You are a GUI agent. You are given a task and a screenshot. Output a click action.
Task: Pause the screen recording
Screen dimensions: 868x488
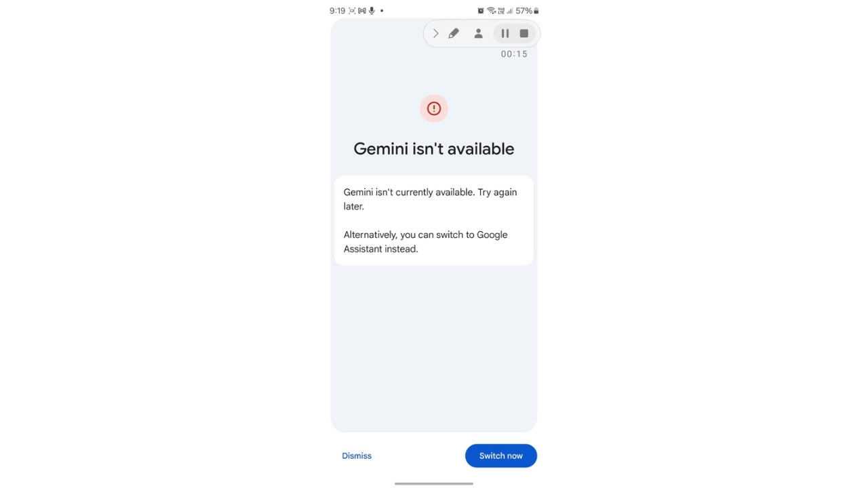(x=505, y=33)
